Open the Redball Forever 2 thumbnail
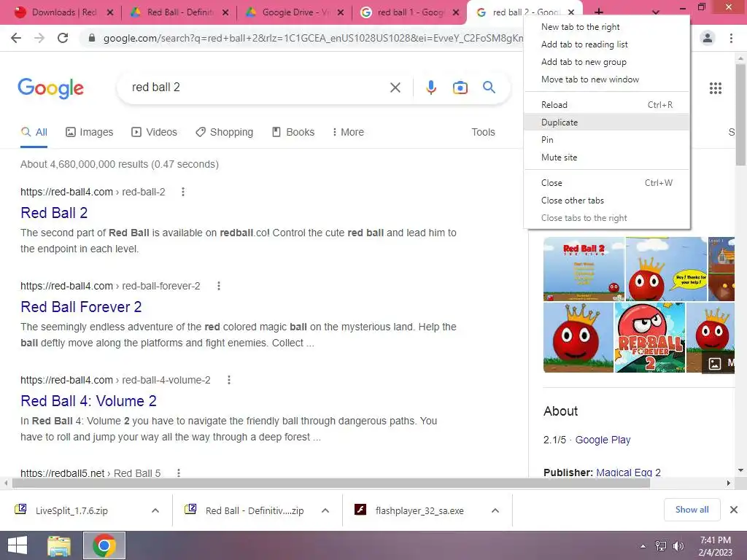The width and height of the screenshot is (747, 560). pyautogui.click(x=650, y=338)
